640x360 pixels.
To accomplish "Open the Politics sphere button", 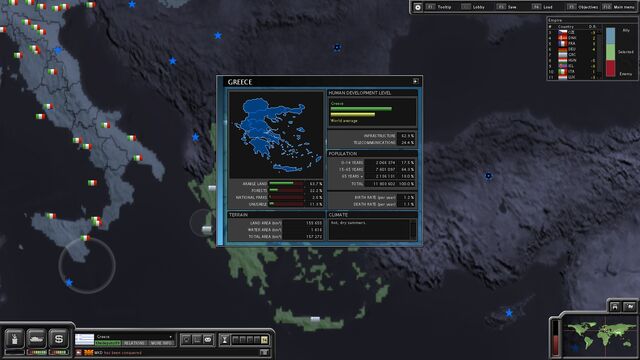I will point(14,338).
